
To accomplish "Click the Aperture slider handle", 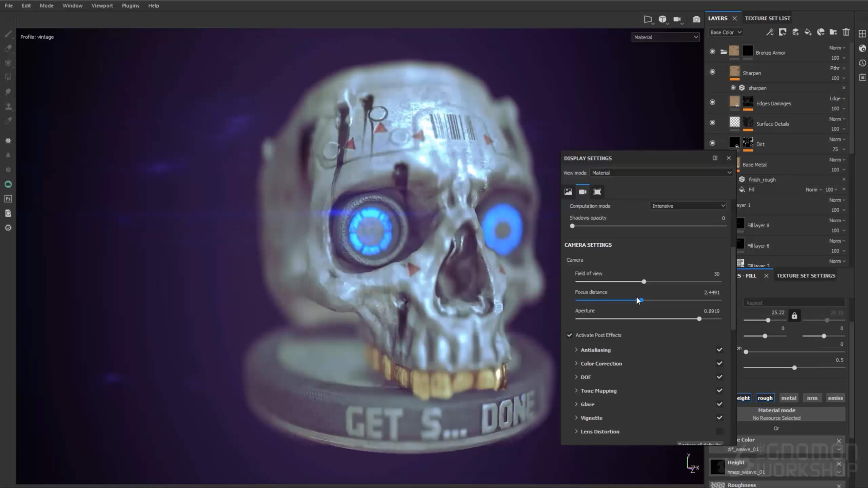I will pyautogui.click(x=699, y=319).
